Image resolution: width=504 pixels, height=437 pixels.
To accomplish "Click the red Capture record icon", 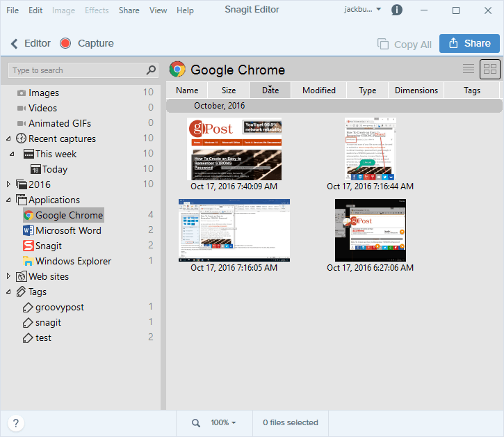I will [x=65, y=43].
